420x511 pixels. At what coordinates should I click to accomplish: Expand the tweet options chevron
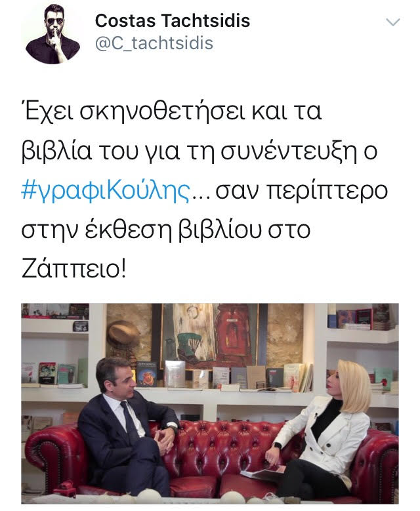pyautogui.click(x=392, y=22)
